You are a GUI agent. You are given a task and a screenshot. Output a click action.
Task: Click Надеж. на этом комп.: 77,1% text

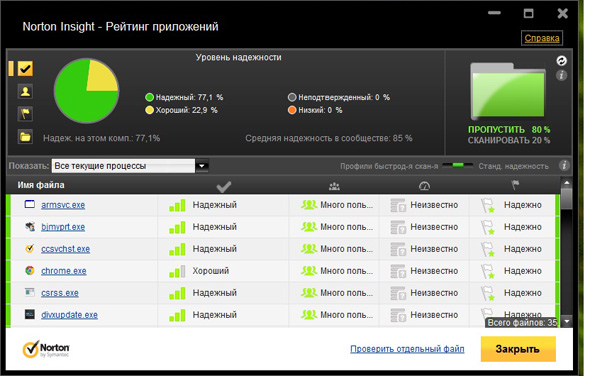101,138
